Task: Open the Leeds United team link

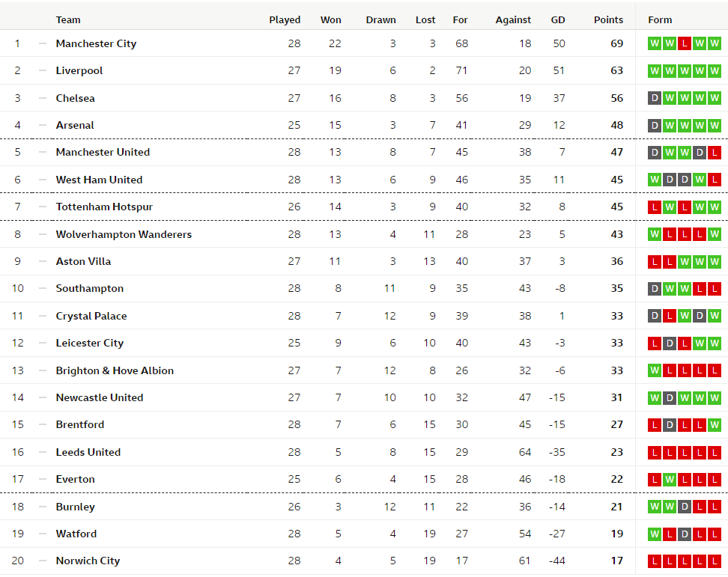Action: coord(88,452)
